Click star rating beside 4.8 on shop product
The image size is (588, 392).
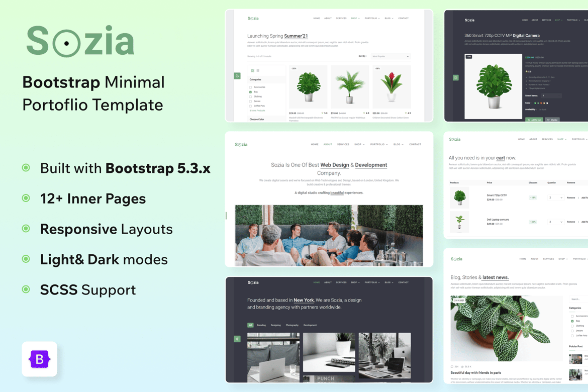pos(364,113)
